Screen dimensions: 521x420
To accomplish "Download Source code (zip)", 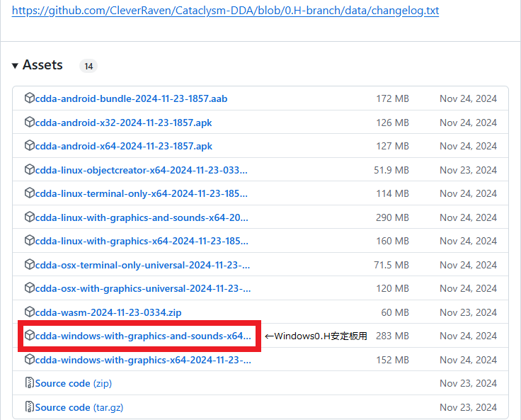I will point(74,383).
